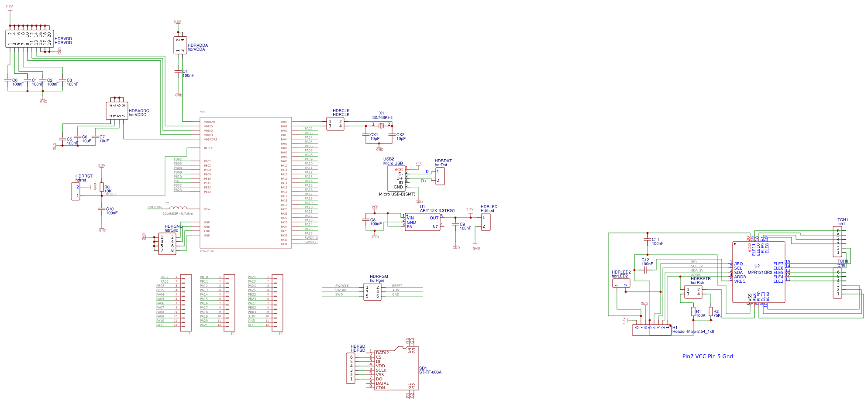Click the inductor L1 labeled 10uH/ESR=0.7ohm
Screen dimensions: 868x404
pos(179,209)
